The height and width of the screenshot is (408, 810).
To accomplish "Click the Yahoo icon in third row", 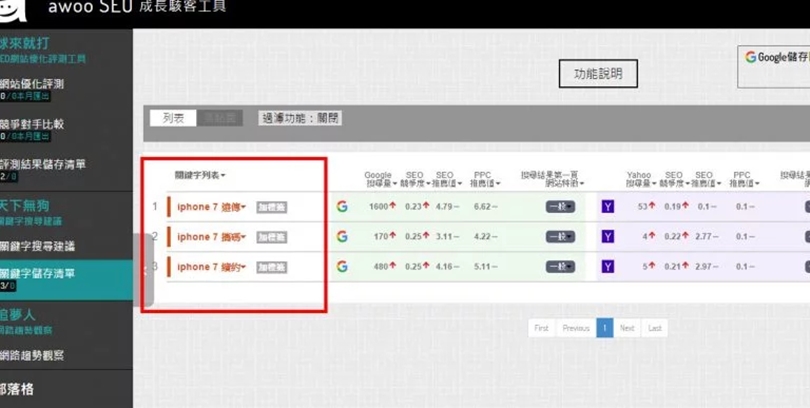I will click(608, 266).
